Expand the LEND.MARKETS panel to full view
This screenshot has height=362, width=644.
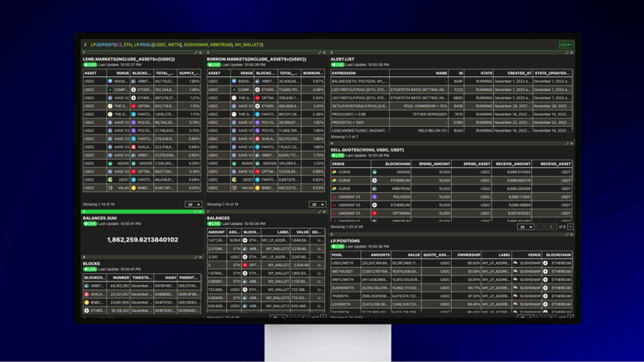point(195,53)
